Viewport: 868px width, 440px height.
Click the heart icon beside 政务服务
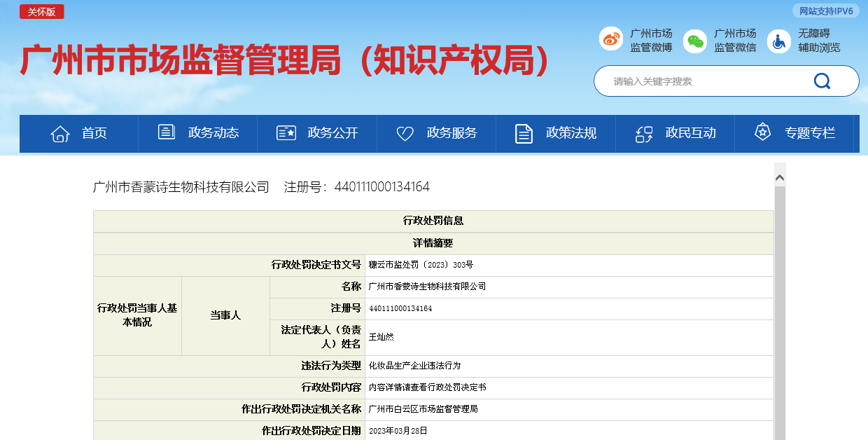click(405, 133)
